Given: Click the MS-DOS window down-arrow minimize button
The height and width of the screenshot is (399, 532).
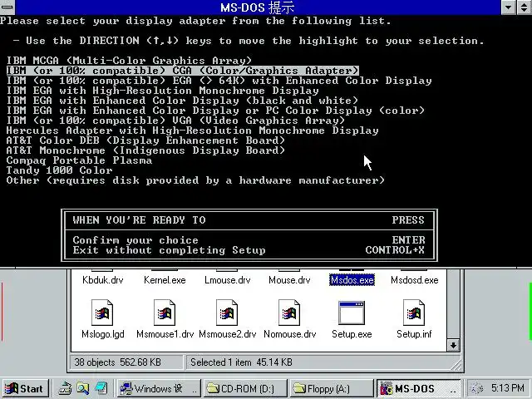Looking at the screenshot, I should [509, 7].
